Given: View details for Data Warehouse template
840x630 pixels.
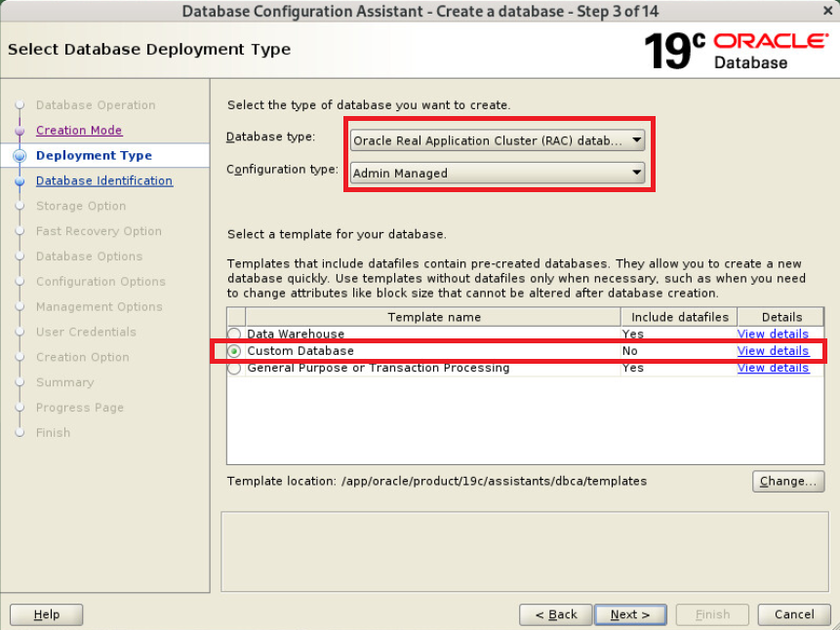Looking at the screenshot, I should click(x=773, y=334).
